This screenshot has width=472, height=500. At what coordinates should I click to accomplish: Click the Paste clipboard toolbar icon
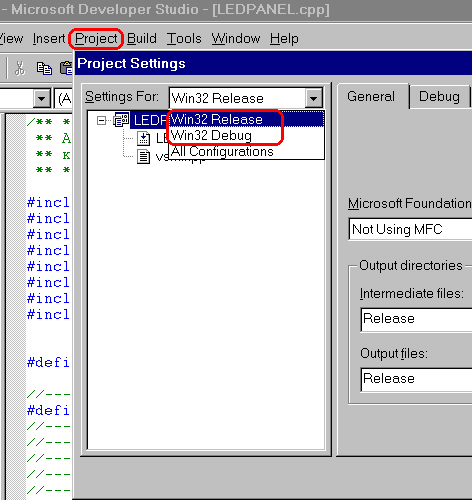66,68
